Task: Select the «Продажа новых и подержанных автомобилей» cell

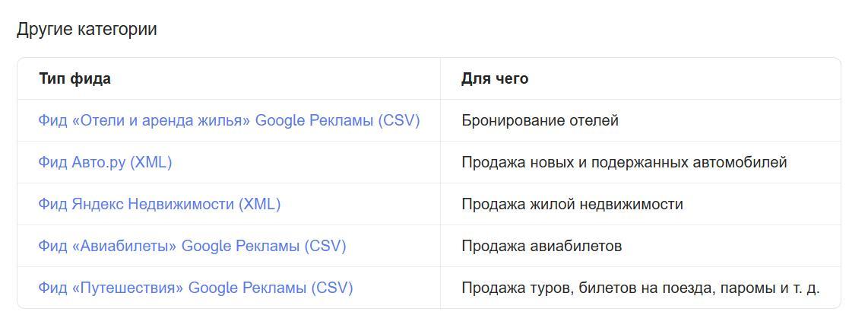Action: 623,162
